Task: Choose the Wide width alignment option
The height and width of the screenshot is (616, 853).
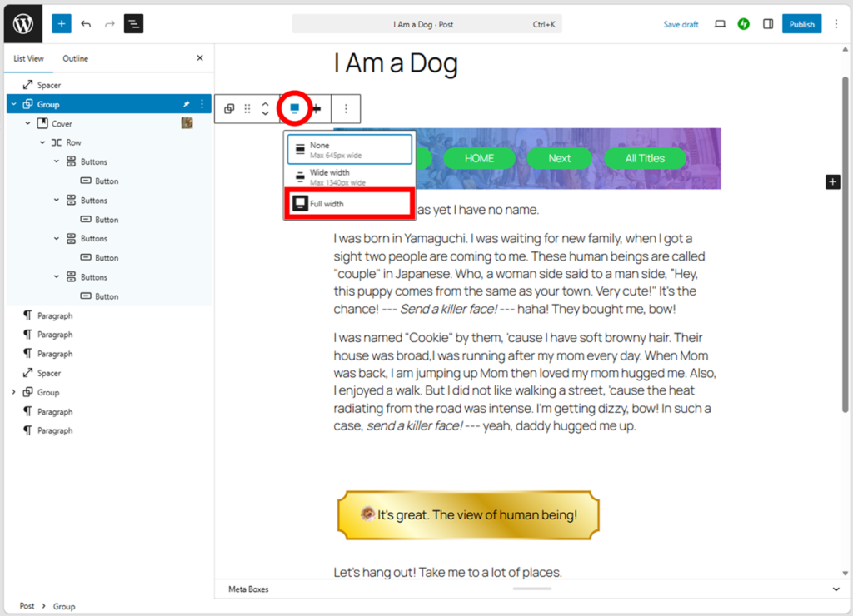Action: click(x=349, y=176)
